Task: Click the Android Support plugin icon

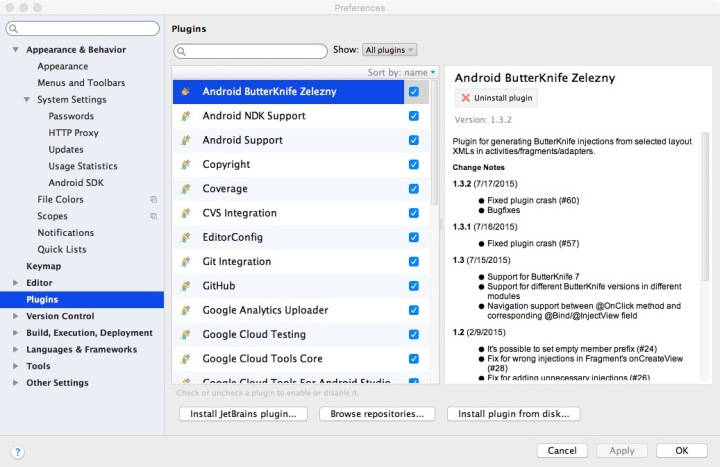Action: (x=186, y=140)
